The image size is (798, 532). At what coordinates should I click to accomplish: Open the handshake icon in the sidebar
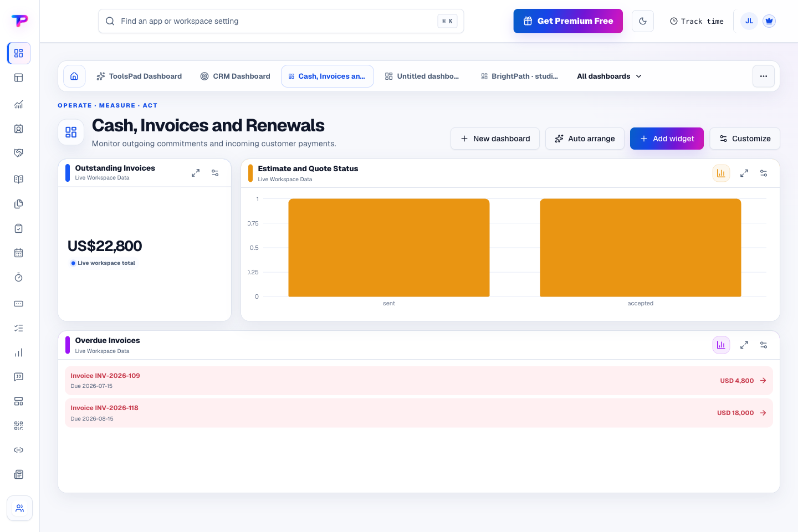click(19, 153)
